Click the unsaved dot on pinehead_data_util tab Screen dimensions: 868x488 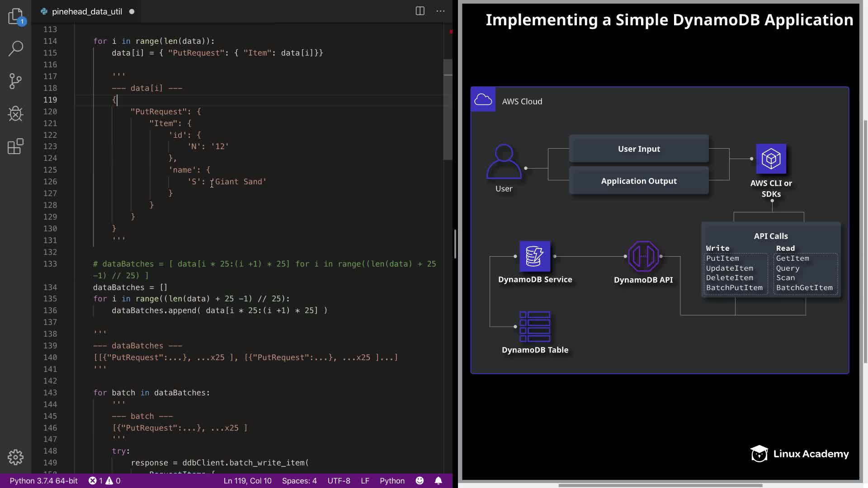pos(132,12)
